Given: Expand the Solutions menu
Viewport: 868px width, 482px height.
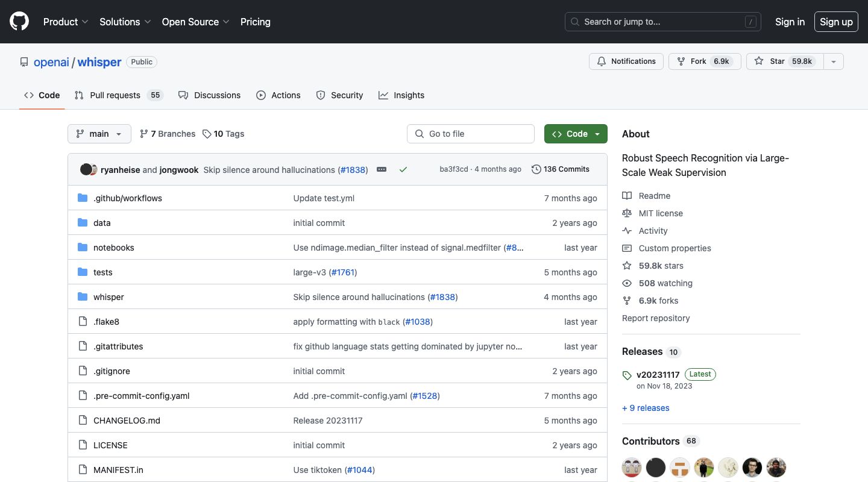Looking at the screenshot, I should tap(125, 22).
